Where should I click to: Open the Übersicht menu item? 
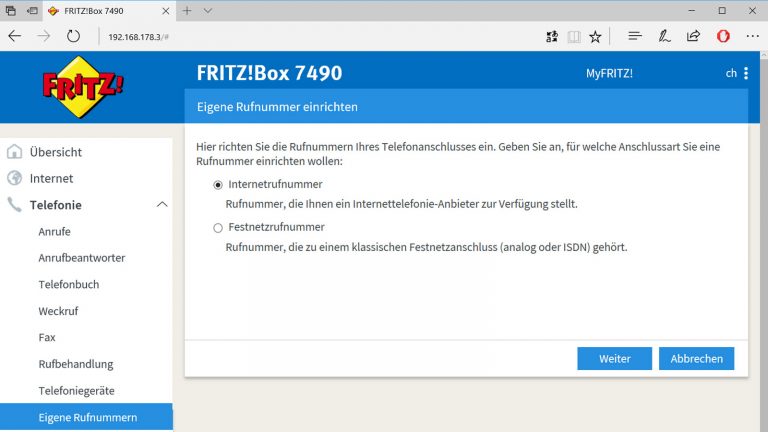[56, 152]
